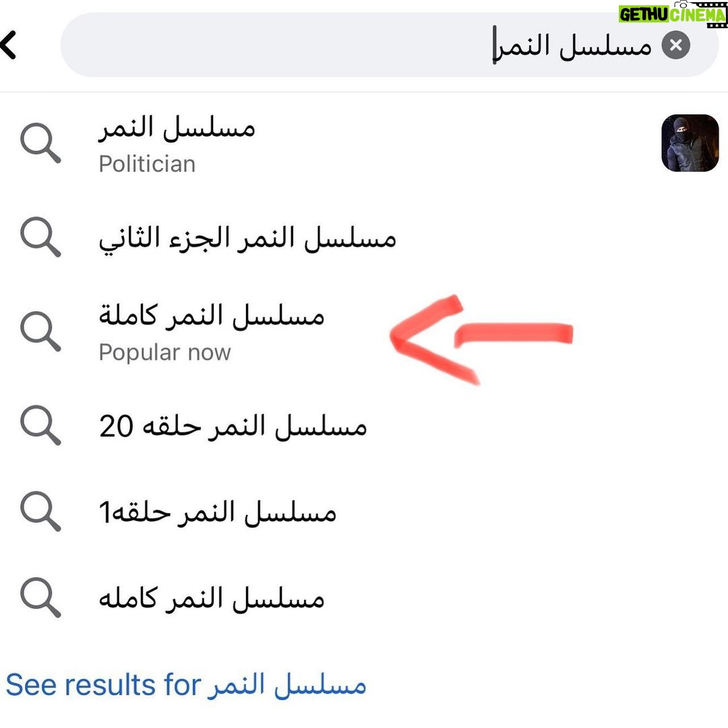Tap the magnifier icon beside the last كامله suggestion
This screenshot has height=728, width=728.
point(40,597)
